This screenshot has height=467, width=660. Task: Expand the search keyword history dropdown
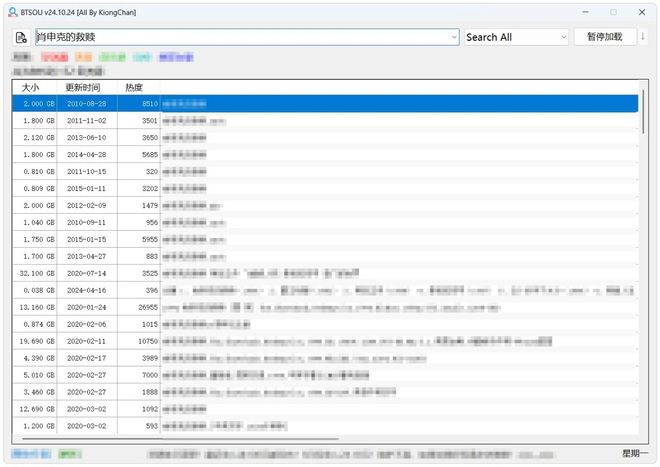click(453, 37)
